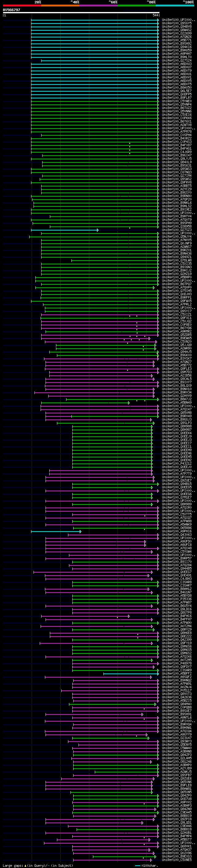197x868 pixels.
Task: Click the purple alignment bar for C5XIZ1
Action: [100, 315]
